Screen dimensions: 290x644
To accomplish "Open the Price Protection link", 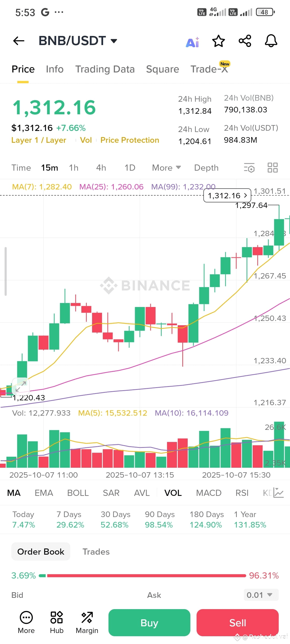I will (x=130, y=140).
